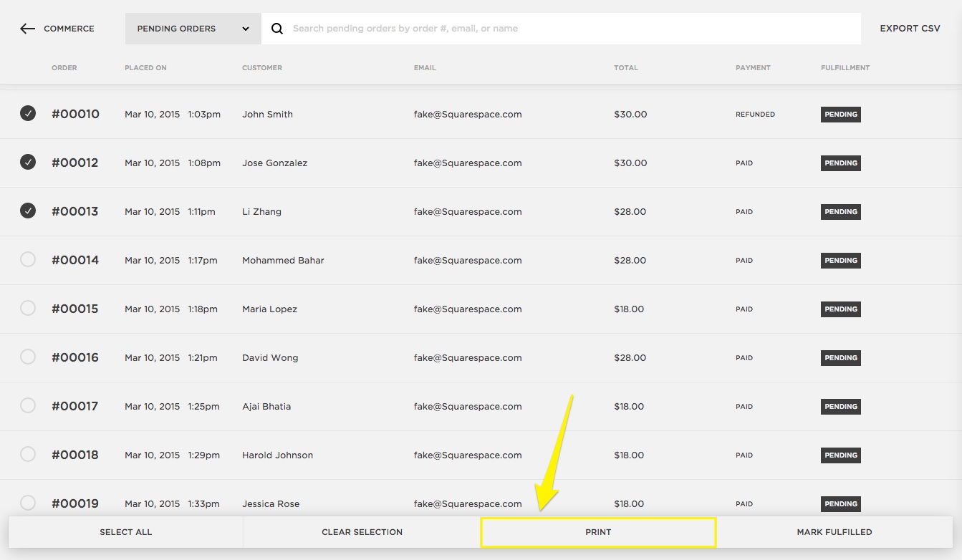Enable selection of order #00019
Image resolution: width=962 pixels, height=560 pixels.
coord(27,503)
